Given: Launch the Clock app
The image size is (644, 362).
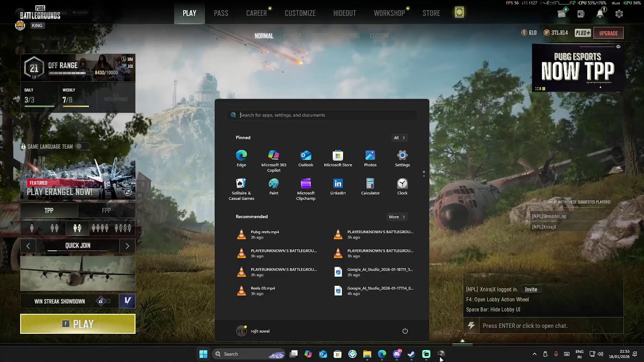Looking at the screenshot, I should [403, 187].
